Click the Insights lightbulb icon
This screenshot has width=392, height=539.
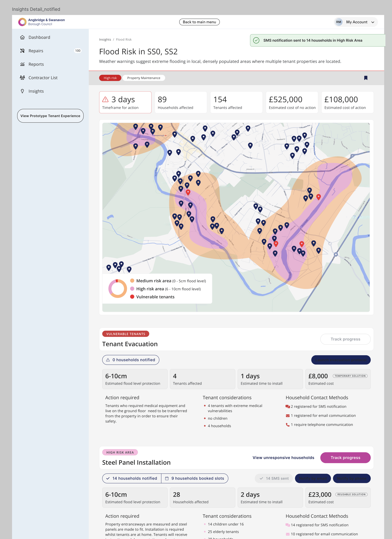pos(22,91)
